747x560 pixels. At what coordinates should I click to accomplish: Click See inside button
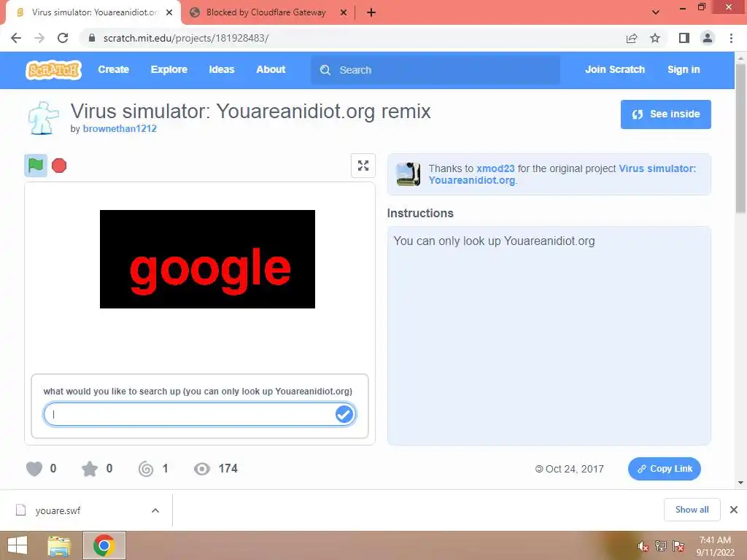pos(665,114)
